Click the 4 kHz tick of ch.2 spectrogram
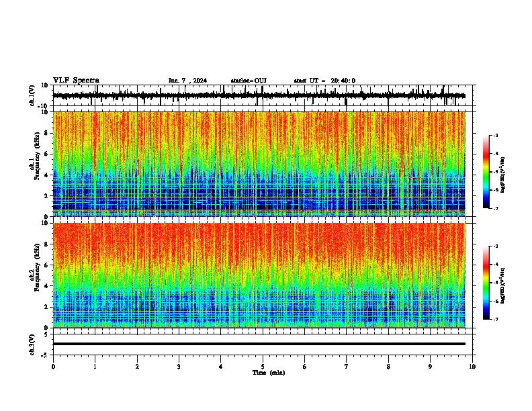532x411 pixels. (46, 286)
